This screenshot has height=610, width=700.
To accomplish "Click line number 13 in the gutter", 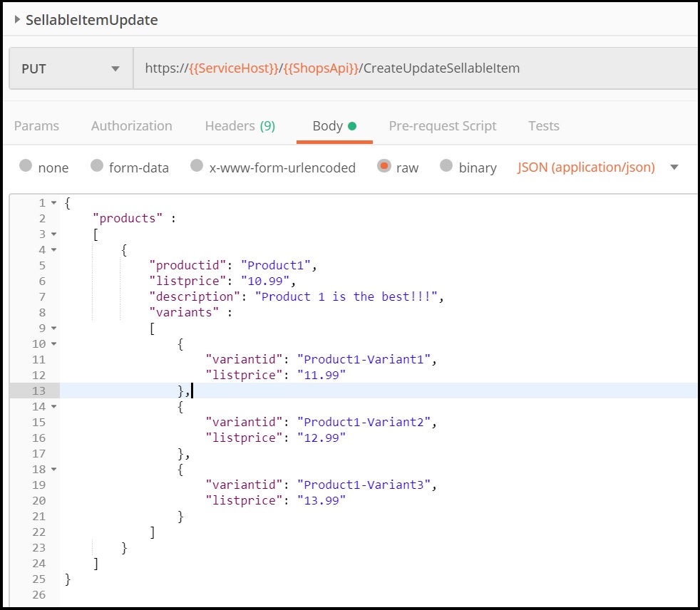I will (38, 391).
